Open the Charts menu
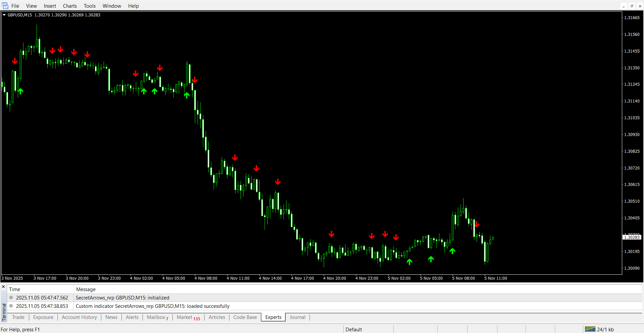The height and width of the screenshot is (333, 644). (x=70, y=6)
